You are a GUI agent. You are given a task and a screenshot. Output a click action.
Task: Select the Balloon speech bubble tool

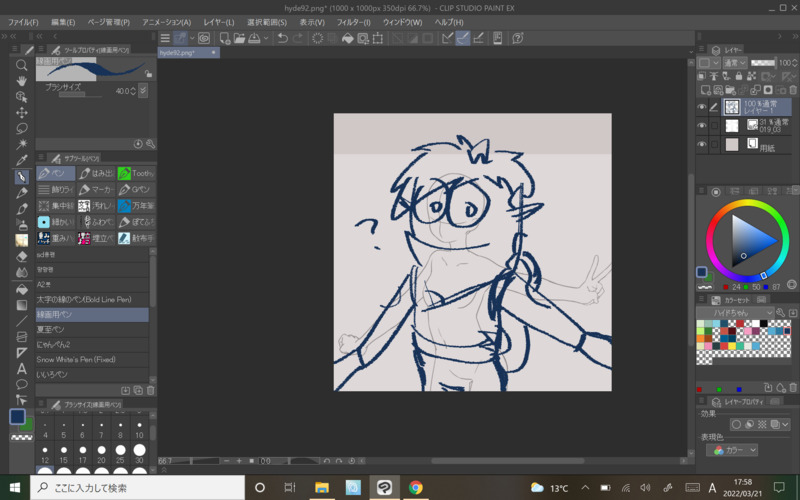pos(21,384)
